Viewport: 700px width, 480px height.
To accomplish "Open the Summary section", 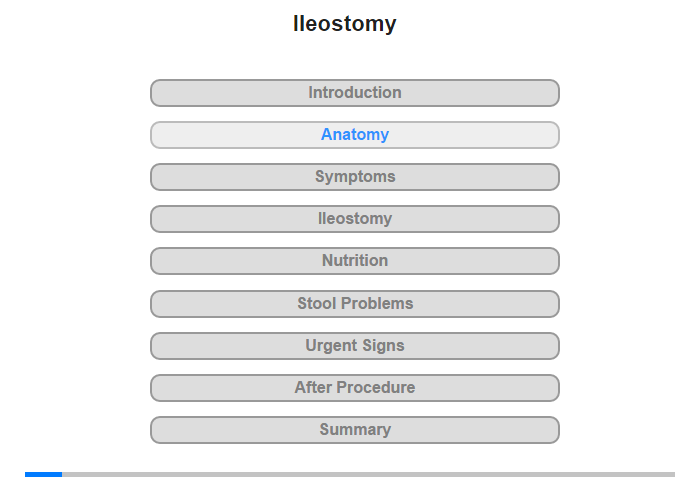I will (x=355, y=430).
